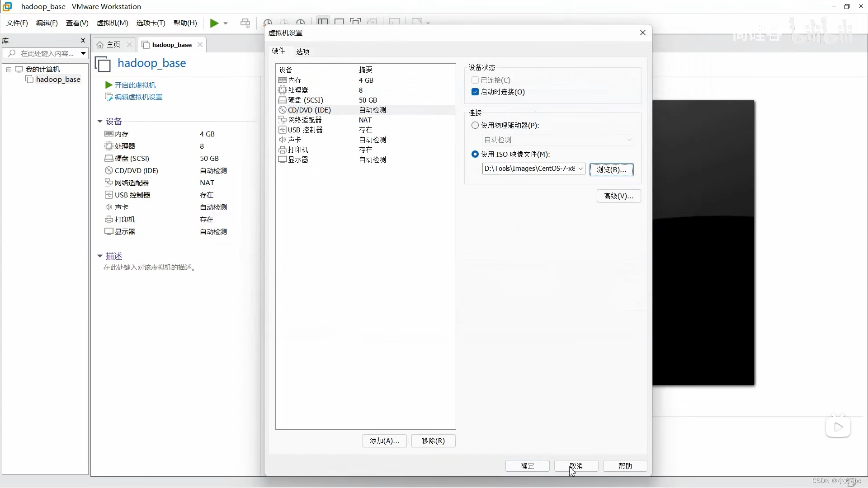Switch to the 选项 tab in settings dialog
The image size is (868, 488).
(303, 52)
